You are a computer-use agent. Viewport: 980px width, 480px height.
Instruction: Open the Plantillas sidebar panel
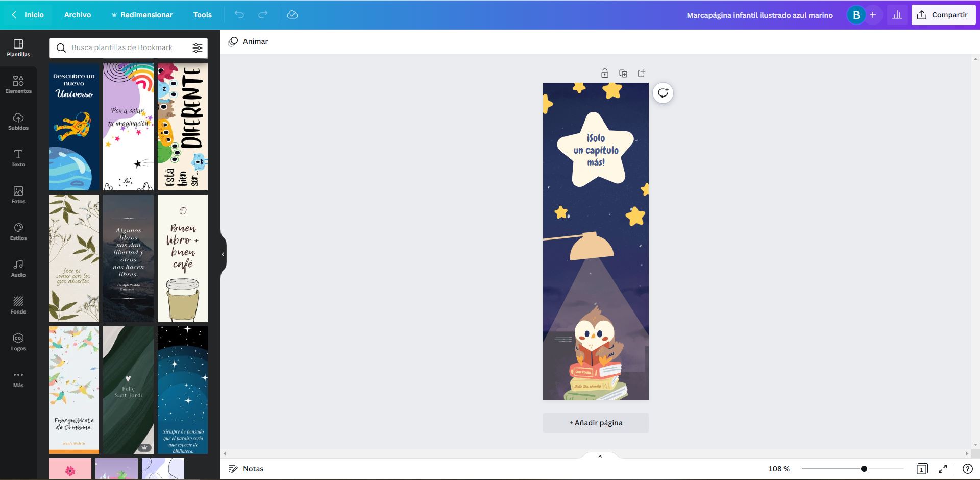(x=18, y=48)
